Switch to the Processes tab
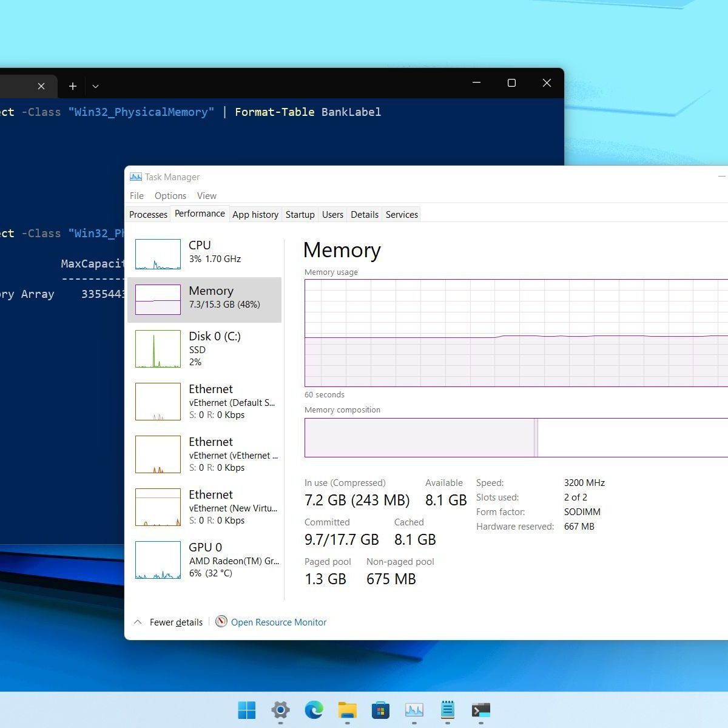Viewport: 728px width, 728px height. (x=148, y=215)
